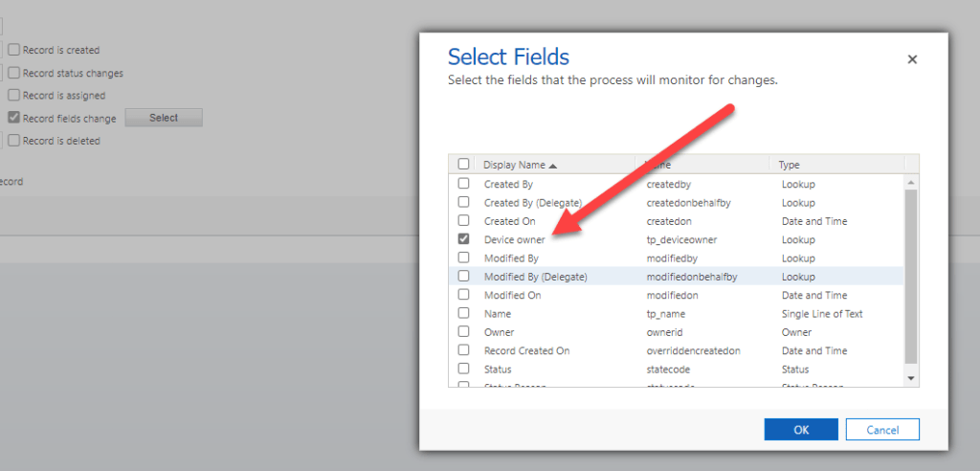Close the Select Fields dialog

pos(912,59)
